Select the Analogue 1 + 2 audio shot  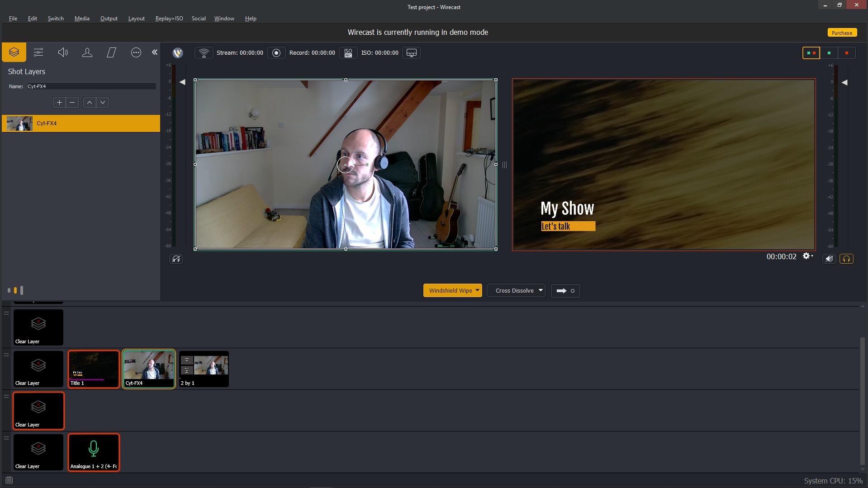pos(94,452)
